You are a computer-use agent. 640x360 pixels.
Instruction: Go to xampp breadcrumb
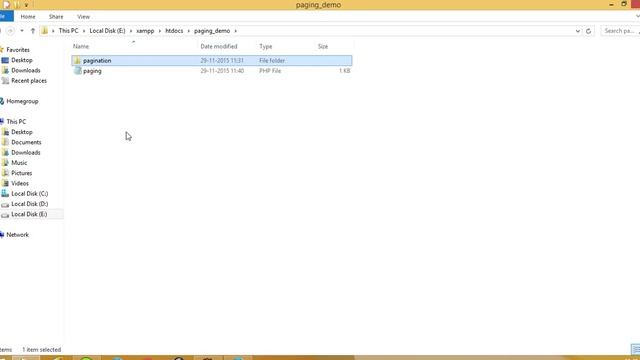pyautogui.click(x=145, y=31)
